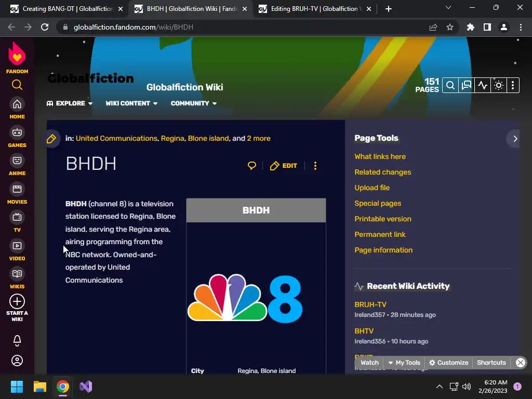The image size is (532, 399).
Task: Expand the Wiki Content menu
Action: (131, 103)
